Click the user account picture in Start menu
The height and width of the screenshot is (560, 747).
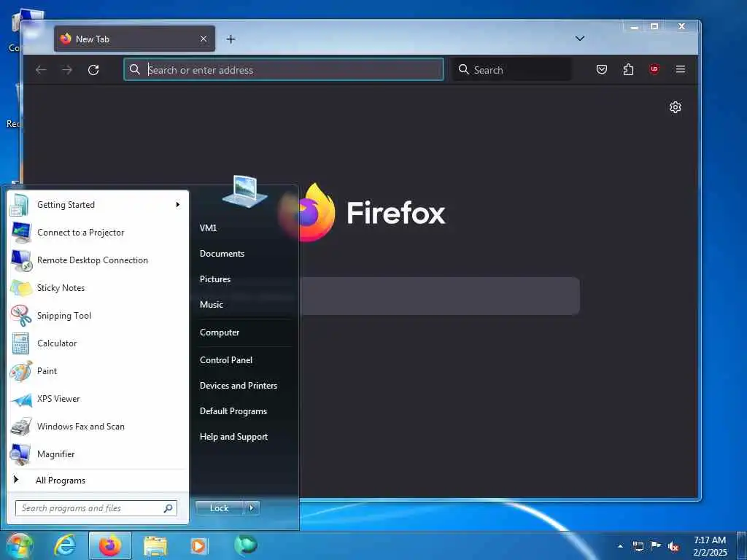(x=245, y=191)
